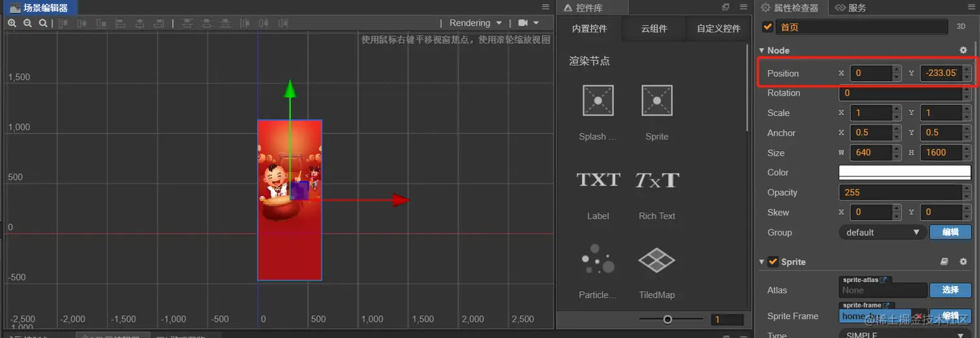Click the align top edges icon

click(x=63, y=23)
